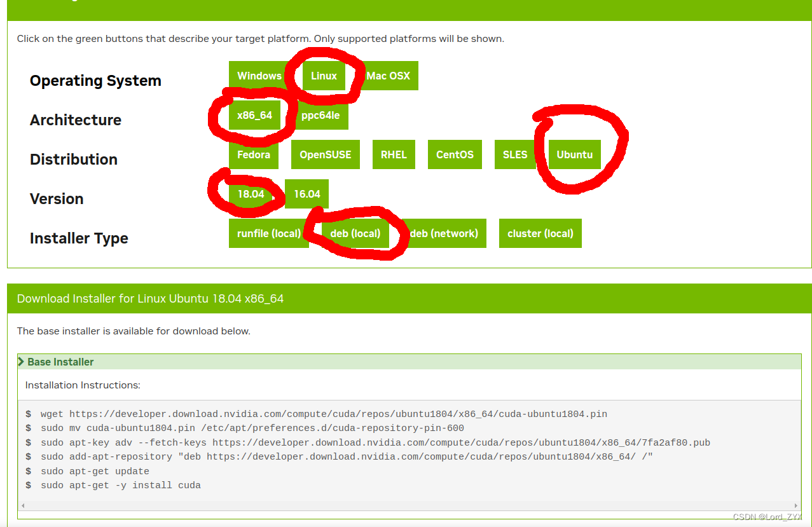Image resolution: width=812 pixels, height=527 pixels.
Task: Select the runfile (local) installer type
Action: (x=269, y=233)
